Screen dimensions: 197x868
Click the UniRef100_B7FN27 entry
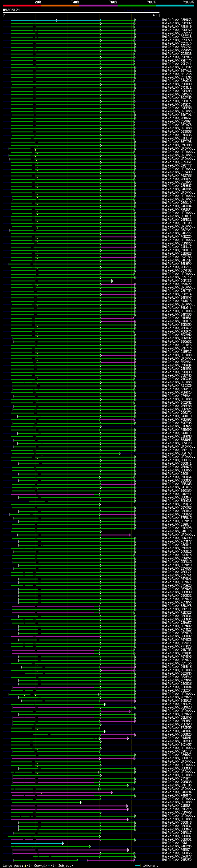pos(177,426)
